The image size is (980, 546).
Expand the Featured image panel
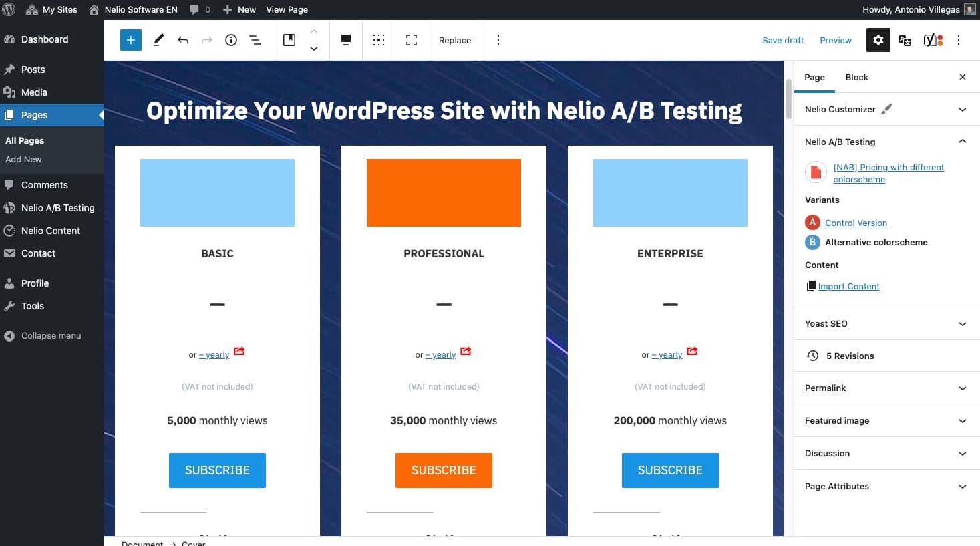tap(887, 420)
